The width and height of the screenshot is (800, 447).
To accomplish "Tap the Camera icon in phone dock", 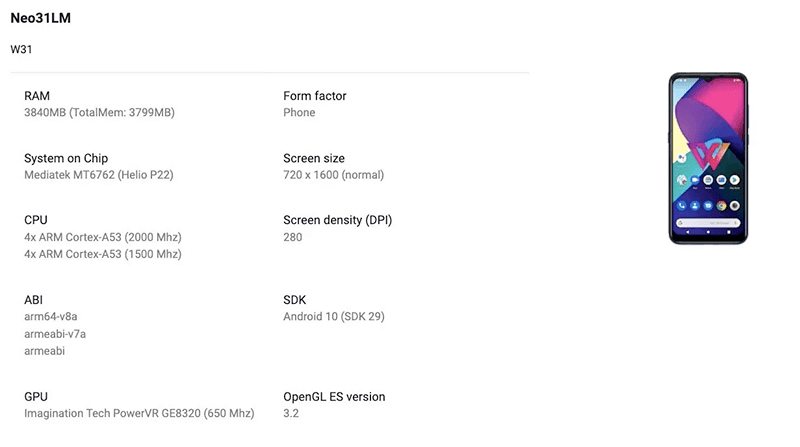I will tap(734, 205).
